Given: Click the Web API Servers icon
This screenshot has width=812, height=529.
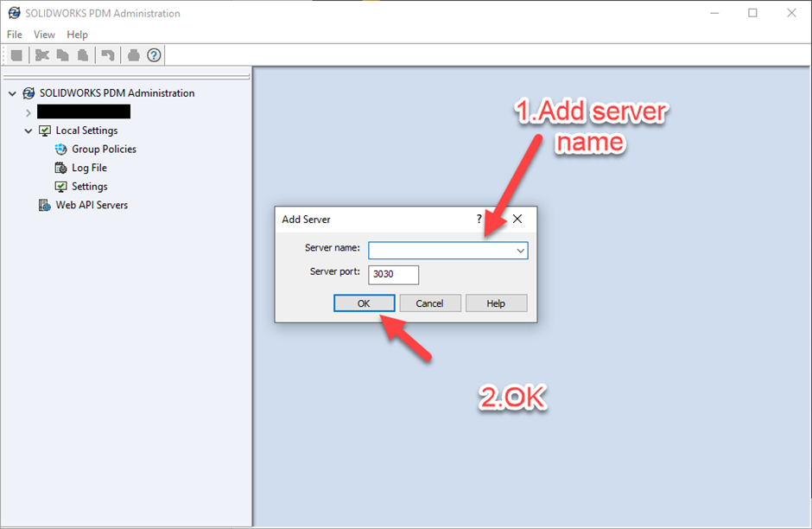Looking at the screenshot, I should (x=45, y=205).
